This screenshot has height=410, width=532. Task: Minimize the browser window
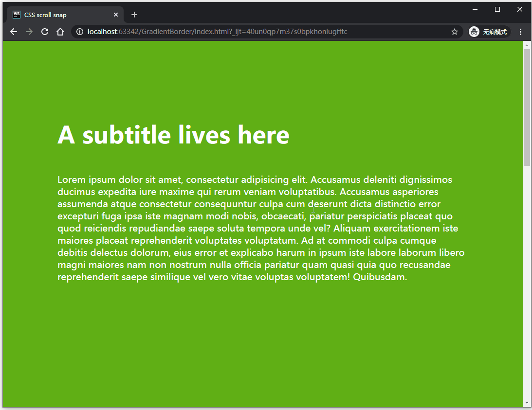tap(475, 9)
